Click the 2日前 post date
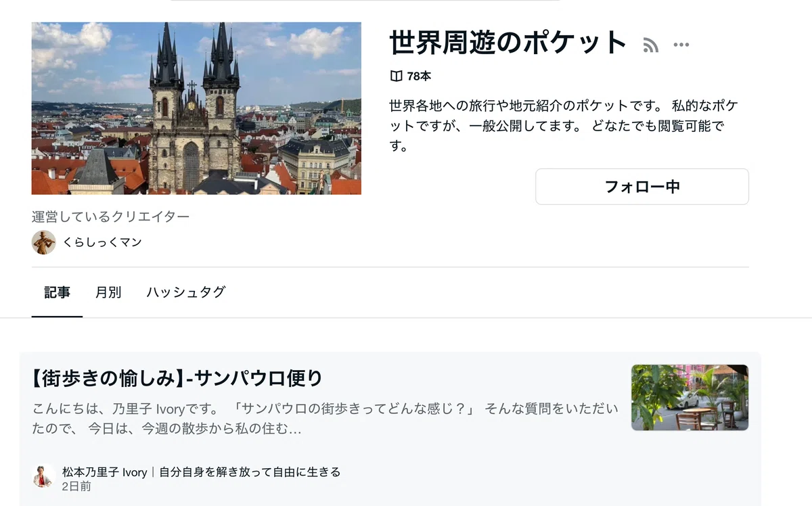This screenshot has width=812, height=506. click(76, 486)
